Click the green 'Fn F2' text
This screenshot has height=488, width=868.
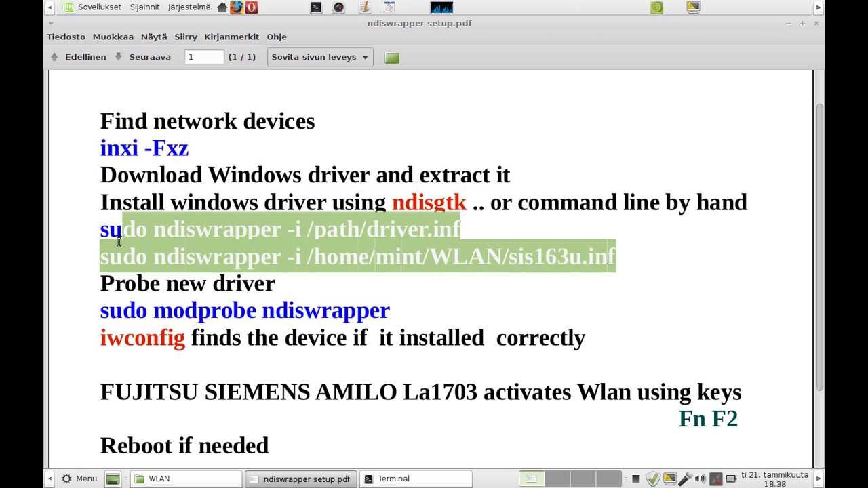[708, 419]
